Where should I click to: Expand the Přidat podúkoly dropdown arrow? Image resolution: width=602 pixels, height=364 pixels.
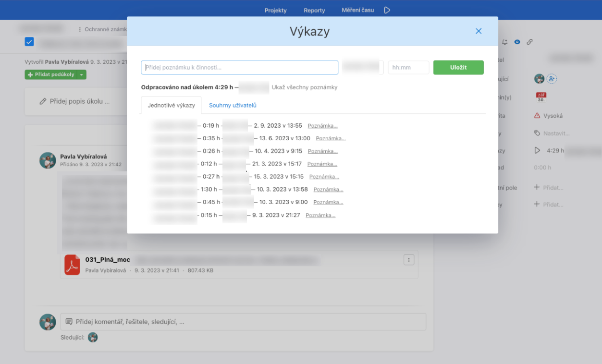pos(82,74)
